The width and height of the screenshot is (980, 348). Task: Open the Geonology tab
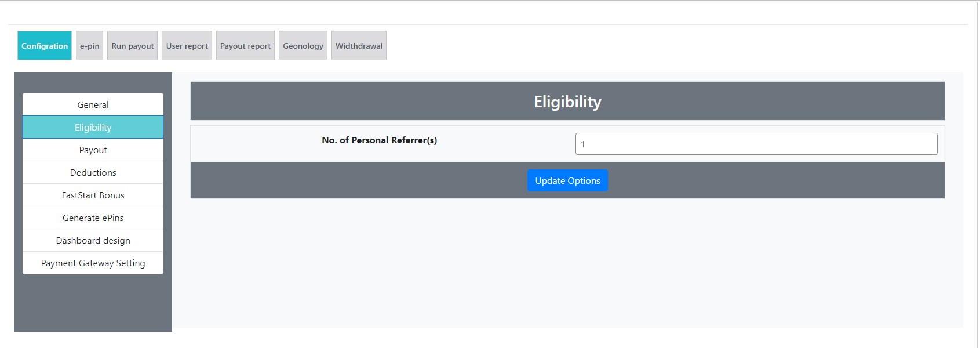click(303, 46)
